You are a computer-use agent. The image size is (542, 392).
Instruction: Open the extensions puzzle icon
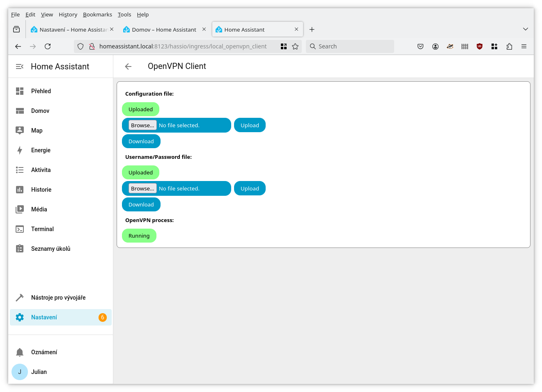point(509,46)
